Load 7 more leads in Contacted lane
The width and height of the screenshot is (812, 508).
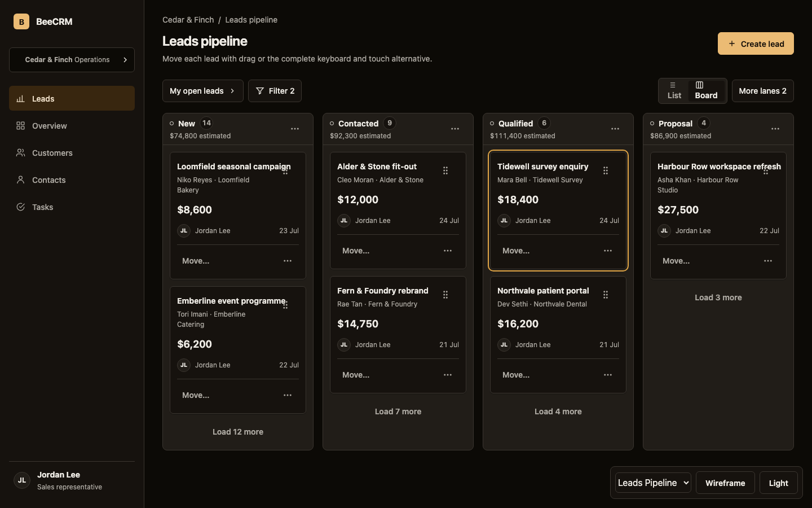[398, 411]
